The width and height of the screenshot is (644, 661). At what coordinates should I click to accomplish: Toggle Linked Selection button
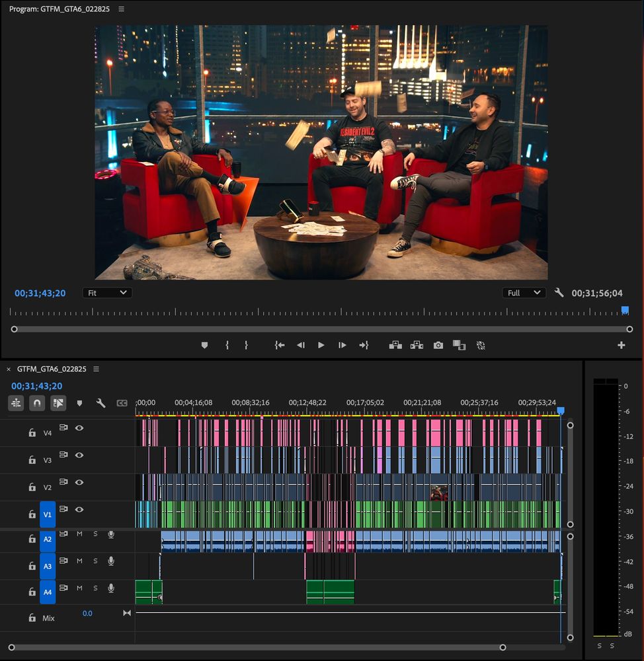tap(58, 403)
